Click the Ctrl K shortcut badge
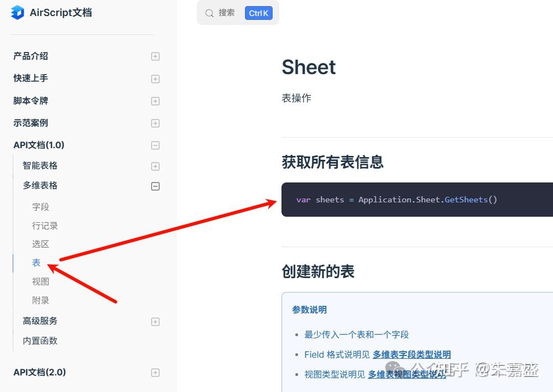 pyautogui.click(x=258, y=13)
